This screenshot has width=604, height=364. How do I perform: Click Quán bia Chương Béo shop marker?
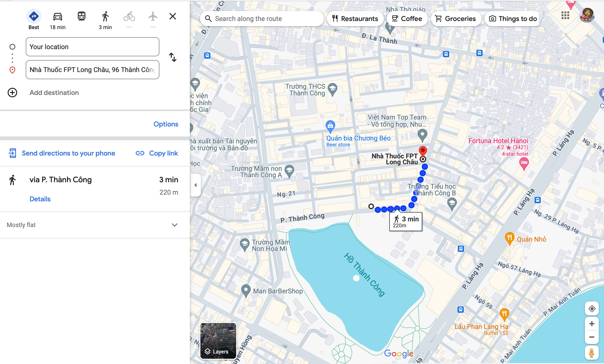click(330, 126)
